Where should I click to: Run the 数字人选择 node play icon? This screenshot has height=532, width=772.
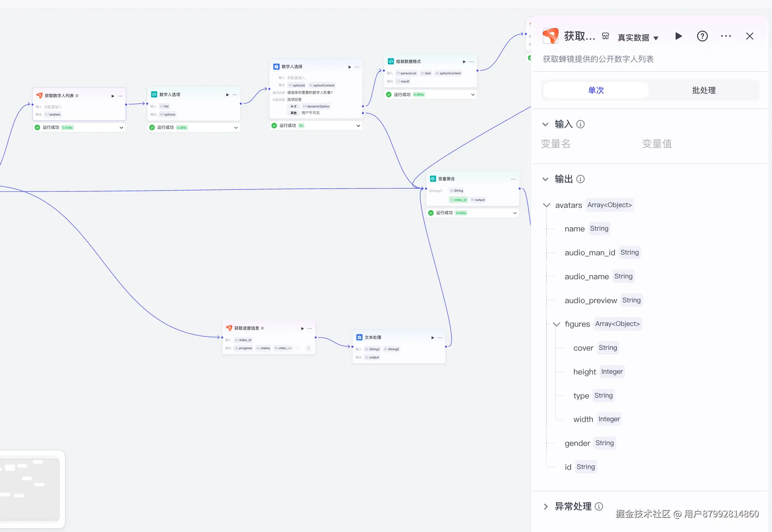pos(350,67)
